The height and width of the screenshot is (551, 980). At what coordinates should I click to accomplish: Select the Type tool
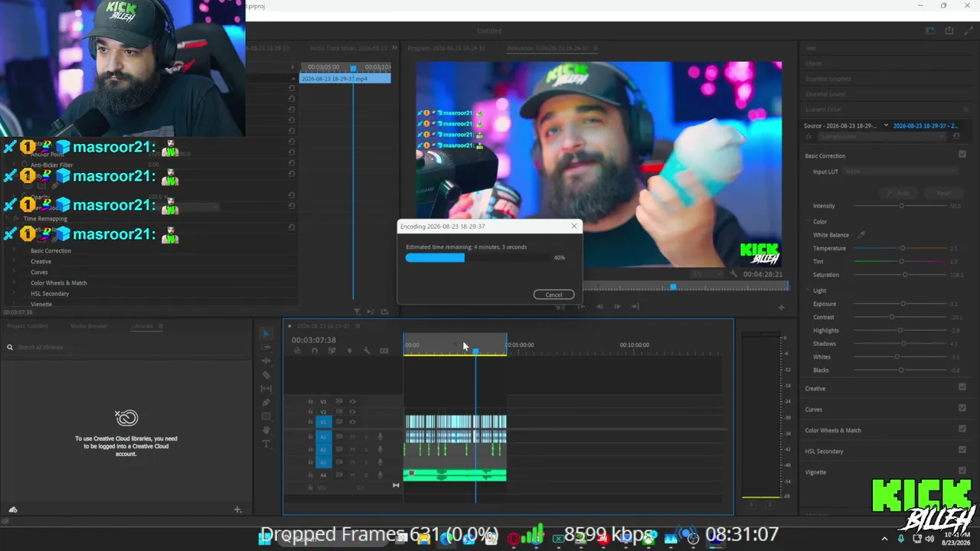tap(266, 444)
